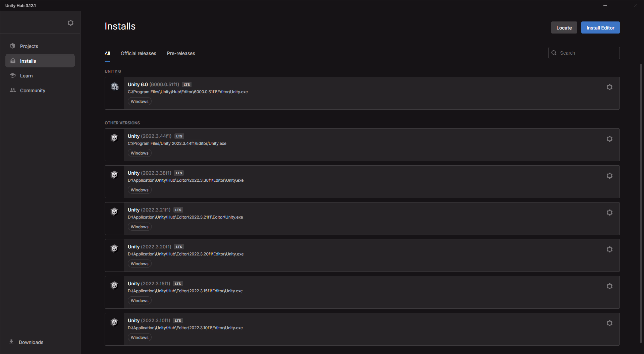Click the Install Editor button
The height and width of the screenshot is (354, 644).
(x=600, y=28)
